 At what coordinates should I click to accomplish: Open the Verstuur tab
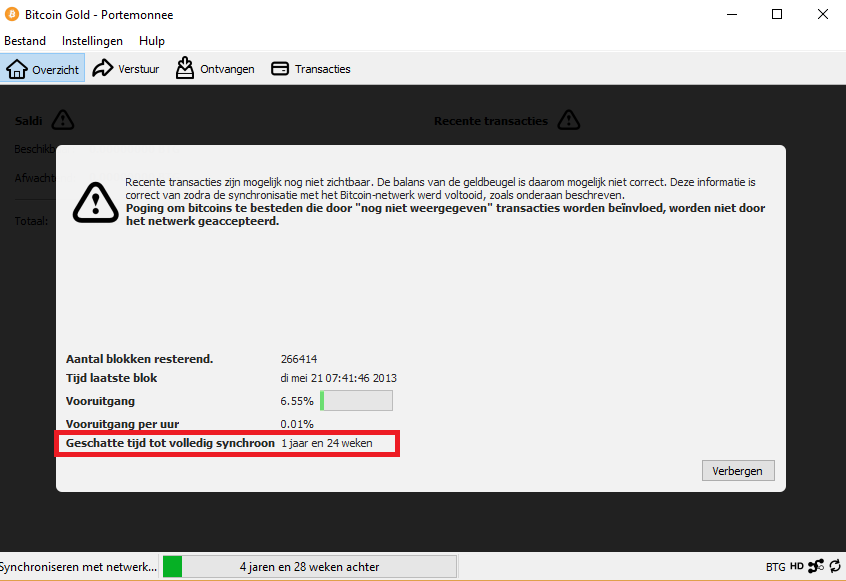click(x=126, y=69)
